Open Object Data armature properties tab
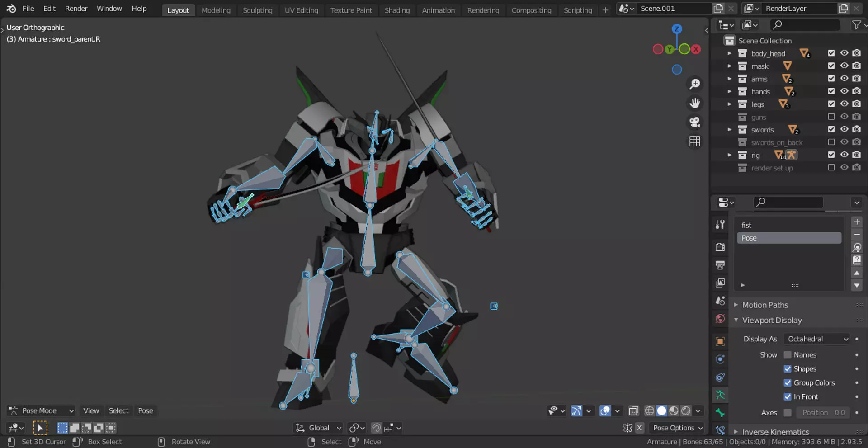This screenshot has width=868, height=448. (x=720, y=395)
